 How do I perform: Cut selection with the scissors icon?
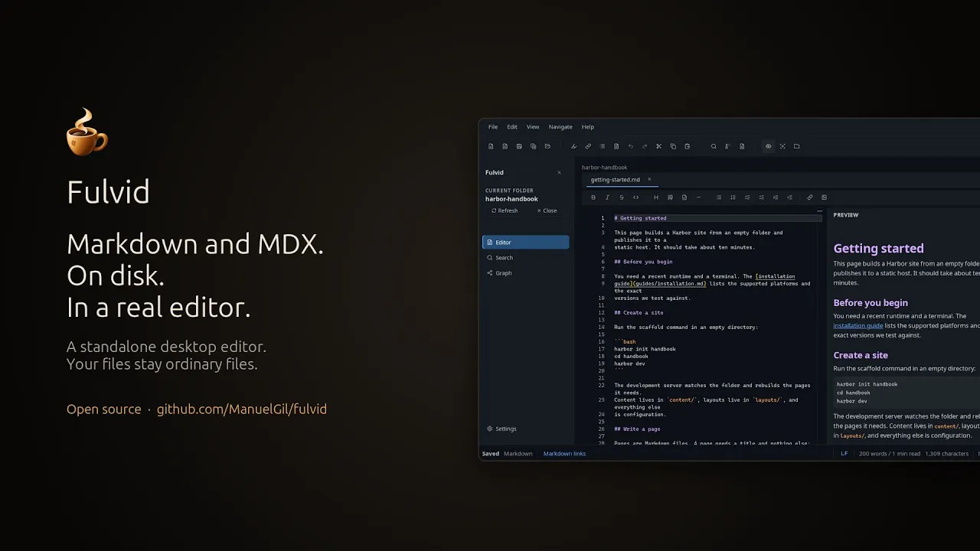(x=658, y=146)
